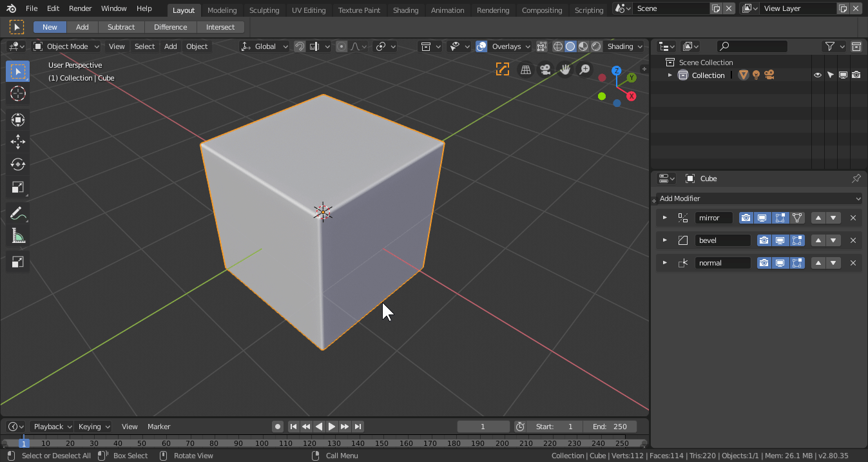The image size is (868, 462).
Task: Switch to the Sculpting workspace tab
Action: (264, 10)
